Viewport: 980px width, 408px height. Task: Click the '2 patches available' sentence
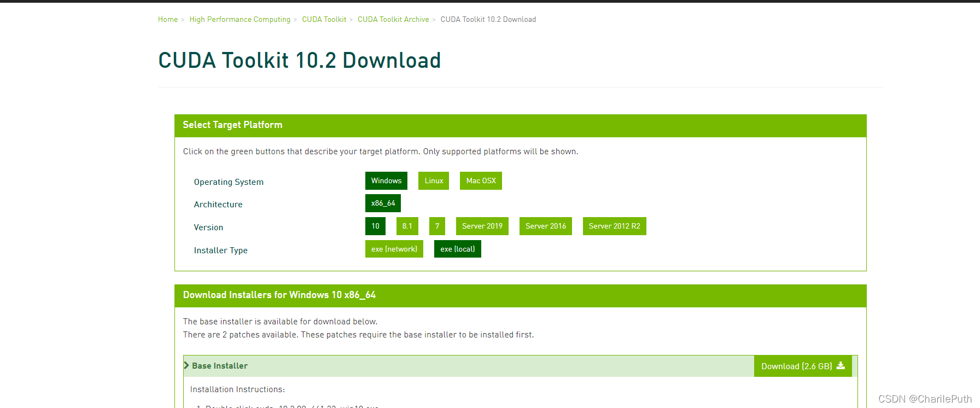coord(358,335)
